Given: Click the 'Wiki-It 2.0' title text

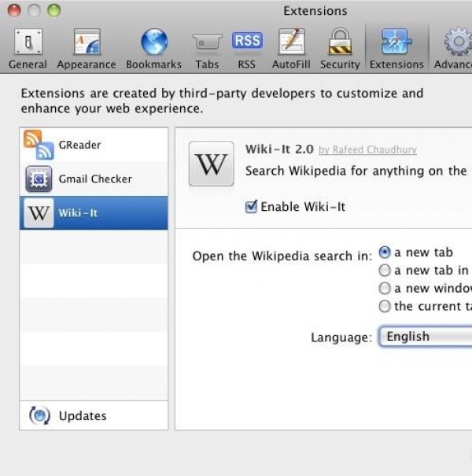Looking at the screenshot, I should pos(279,149).
